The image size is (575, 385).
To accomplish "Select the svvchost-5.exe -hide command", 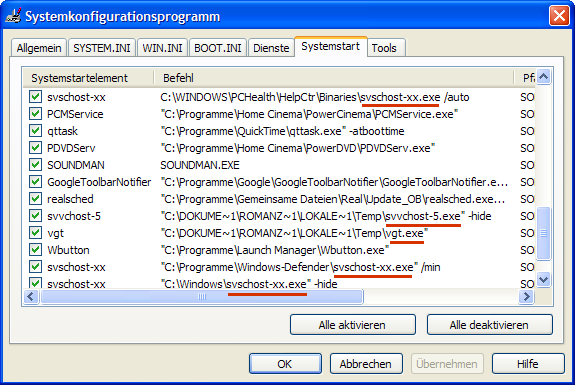I will tap(326, 216).
